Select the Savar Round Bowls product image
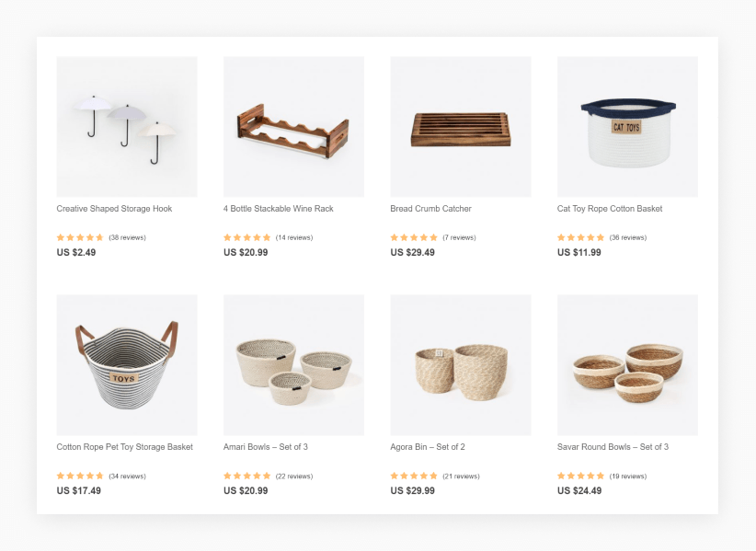756x551 pixels. (627, 365)
